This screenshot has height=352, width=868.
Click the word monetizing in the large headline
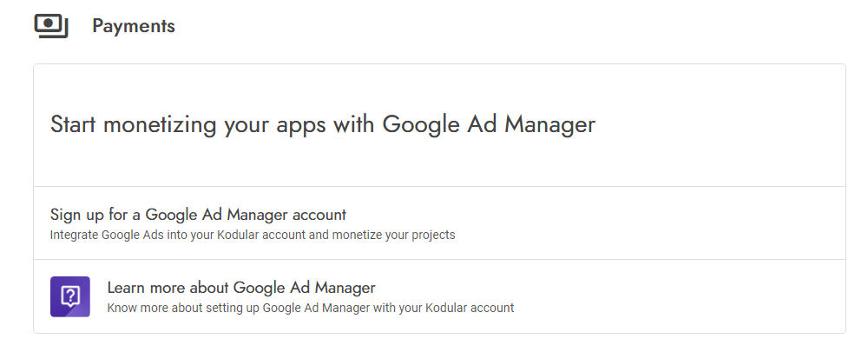click(160, 125)
